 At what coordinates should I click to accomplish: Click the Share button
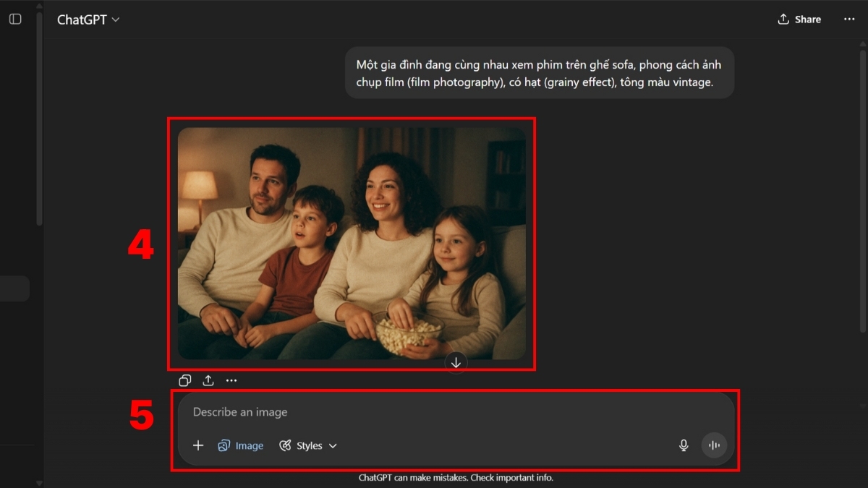coord(799,20)
